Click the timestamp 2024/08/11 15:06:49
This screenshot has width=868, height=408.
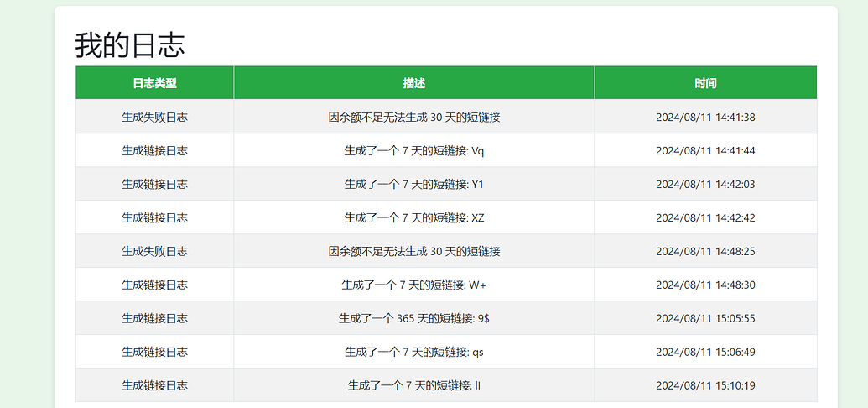coord(706,352)
